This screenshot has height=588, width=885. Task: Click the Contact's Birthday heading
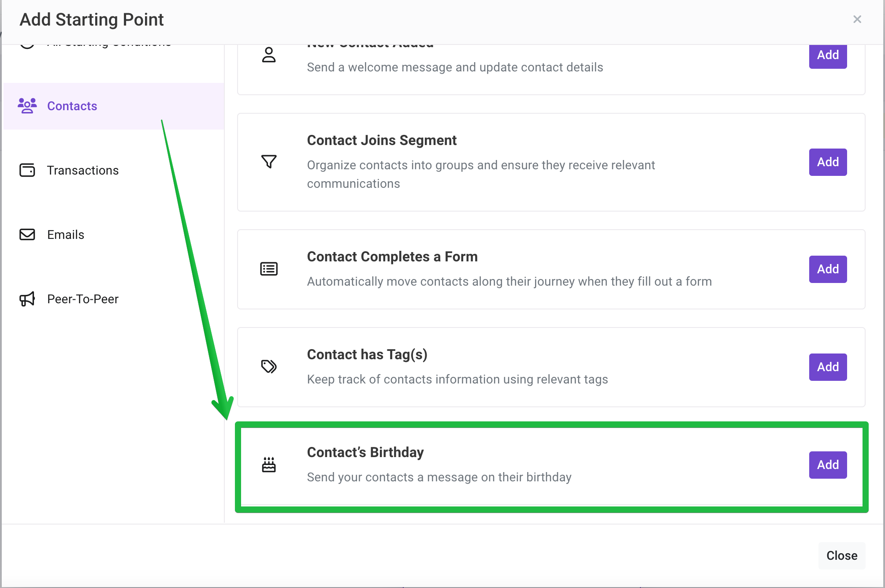point(365,452)
